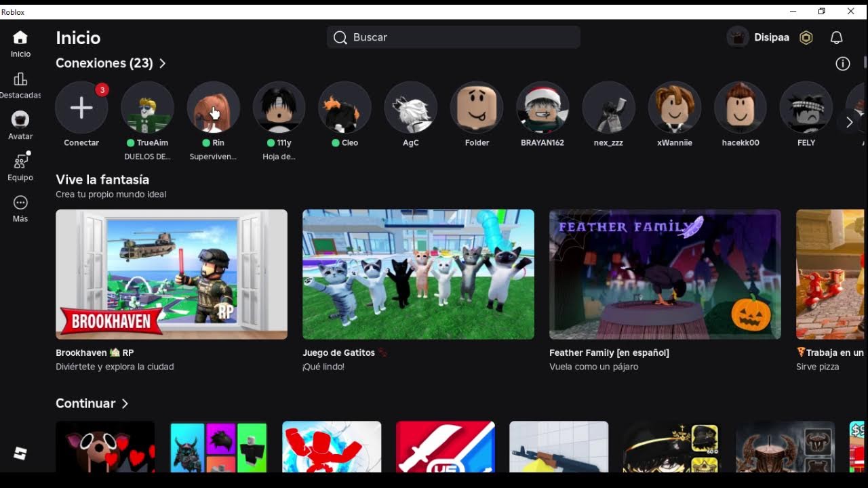Open TrueAim's avatar
Viewport: 868px width, 488px height.
[x=147, y=108]
